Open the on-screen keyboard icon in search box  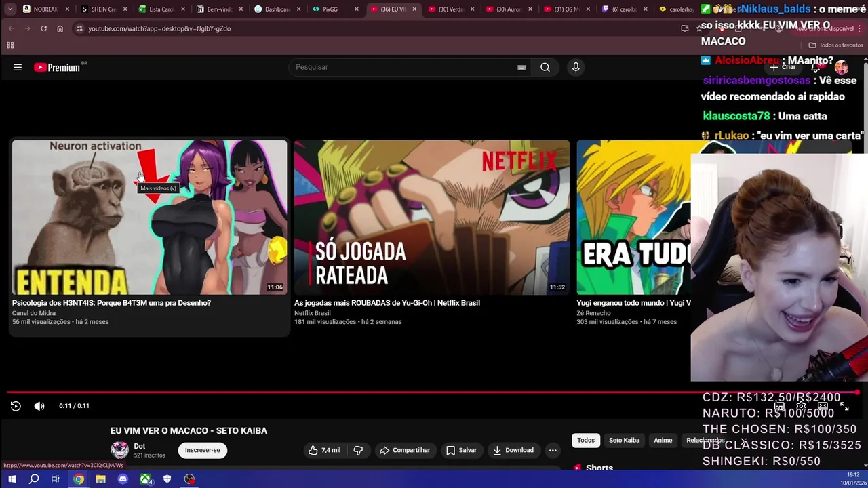[521, 67]
